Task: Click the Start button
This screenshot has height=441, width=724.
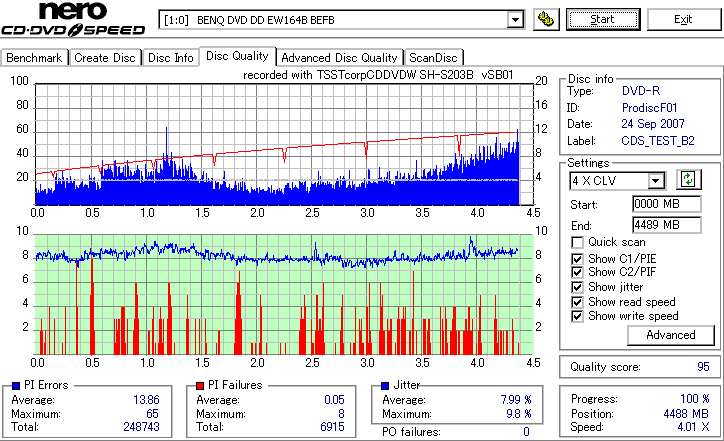Action: click(x=603, y=19)
